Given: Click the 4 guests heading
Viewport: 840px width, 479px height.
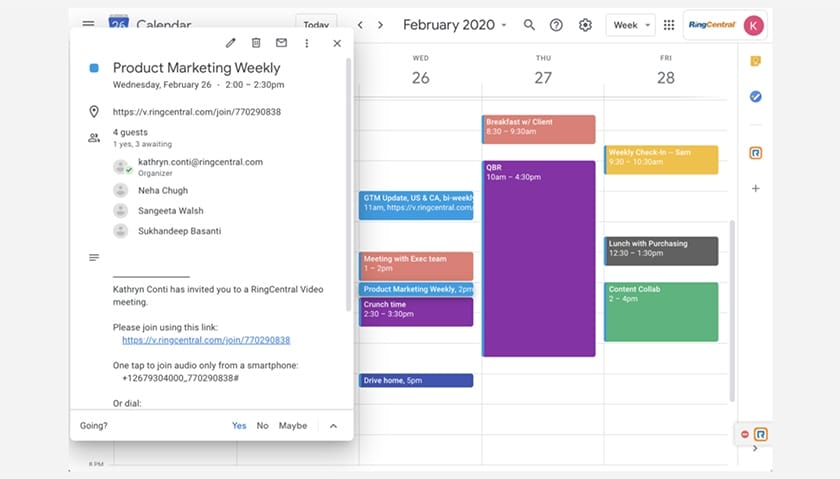Looking at the screenshot, I should 130,132.
